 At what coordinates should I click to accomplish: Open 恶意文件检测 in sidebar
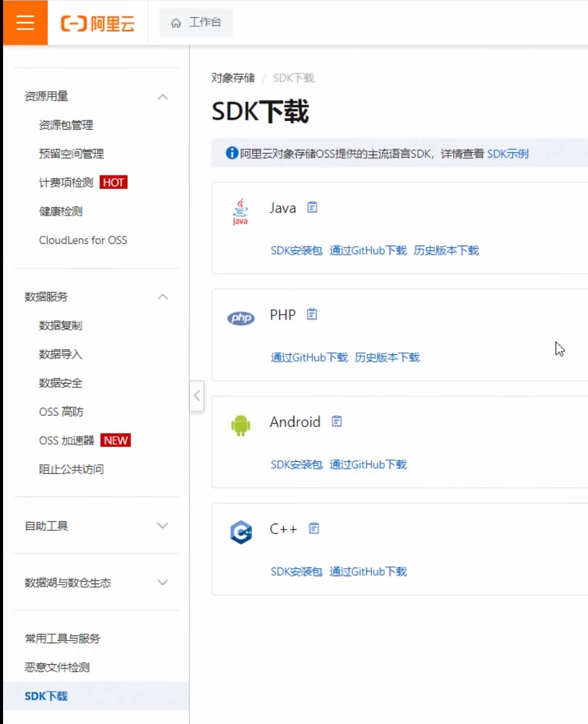pyautogui.click(x=57, y=667)
